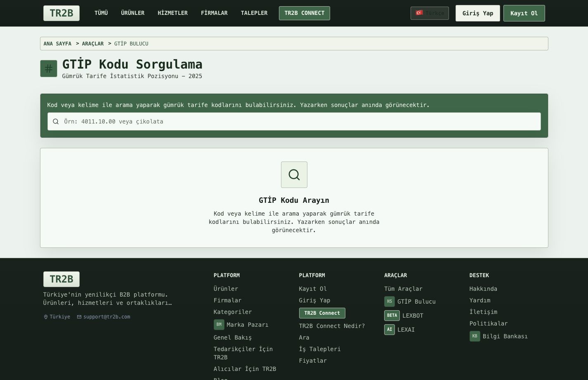
Task: Open footer İş Talepleri link
Action: pyautogui.click(x=320, y=349)
